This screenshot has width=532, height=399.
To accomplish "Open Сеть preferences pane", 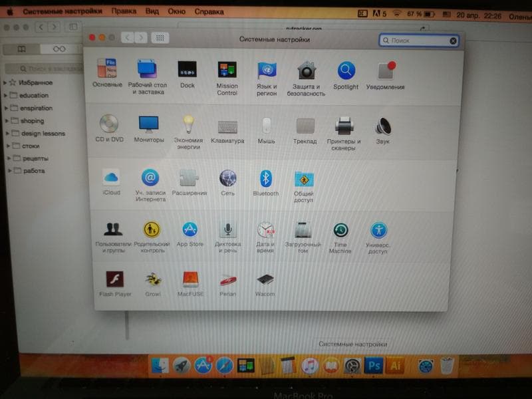I will 227,183.
